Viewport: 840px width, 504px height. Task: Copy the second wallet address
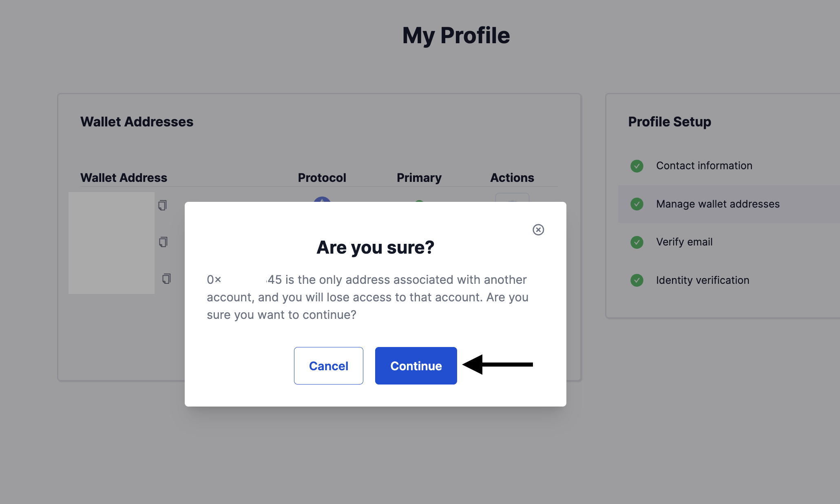[163, 242]
